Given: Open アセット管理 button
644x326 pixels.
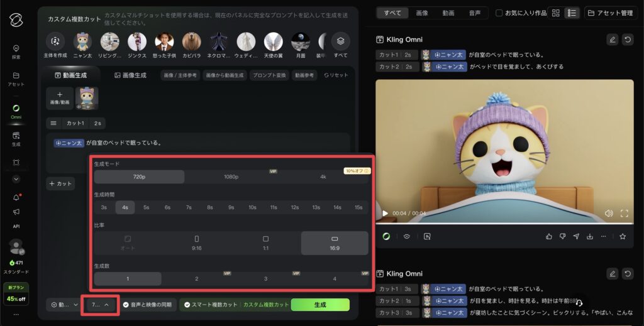Looking at the screenshot, I should click(x=610, y=13).
